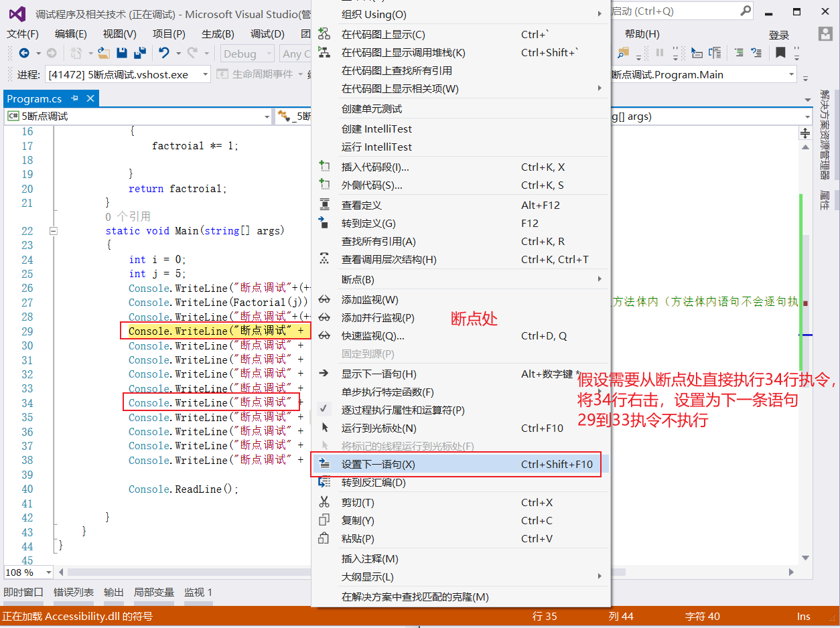840x628 pixels.
Task: Click the 行 35 status bar entry
Action: point(545,617)
